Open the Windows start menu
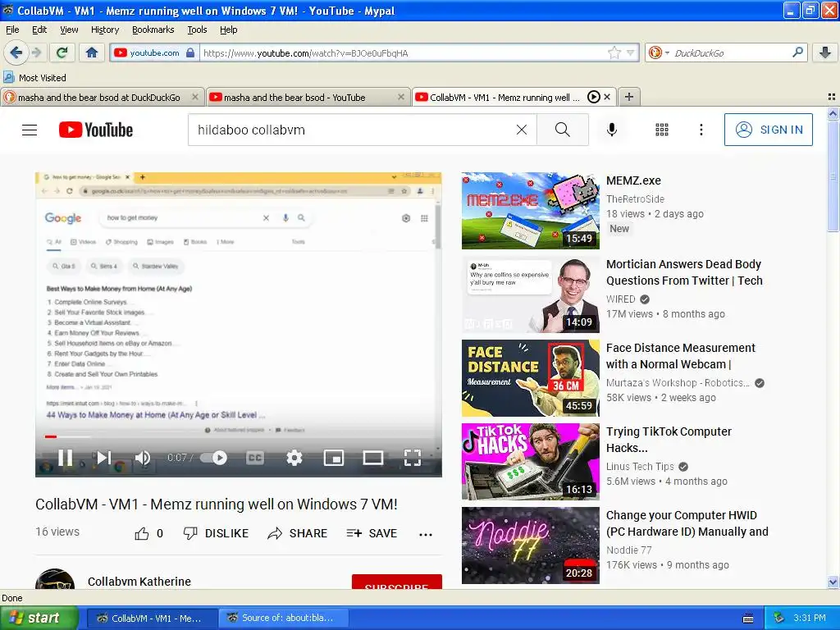 point(39,618)
